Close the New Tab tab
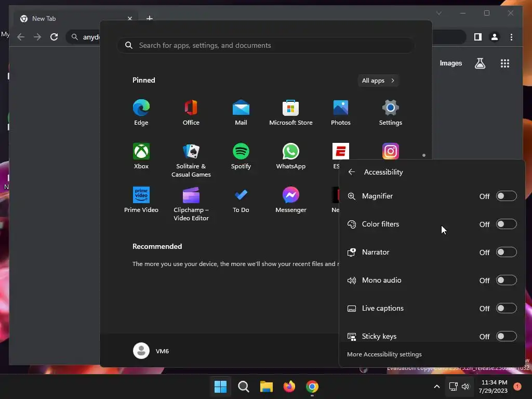Viewport: 532px width, 399px height. click(x=129, y=19)
